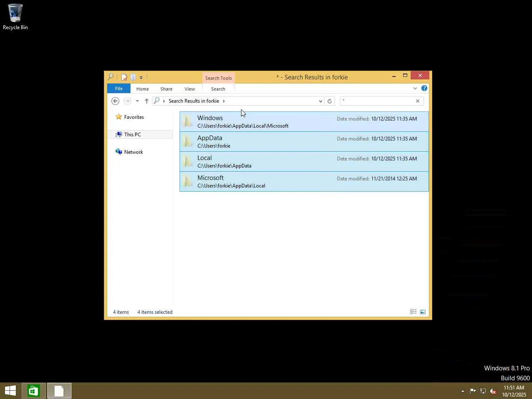Go back with the Back arrow button

pos(116,101)
